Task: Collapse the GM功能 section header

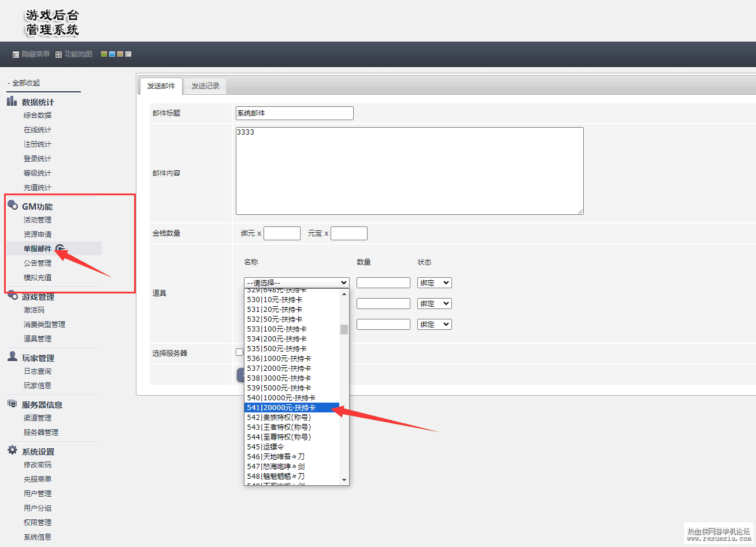Action: click(x=37, y=207)
